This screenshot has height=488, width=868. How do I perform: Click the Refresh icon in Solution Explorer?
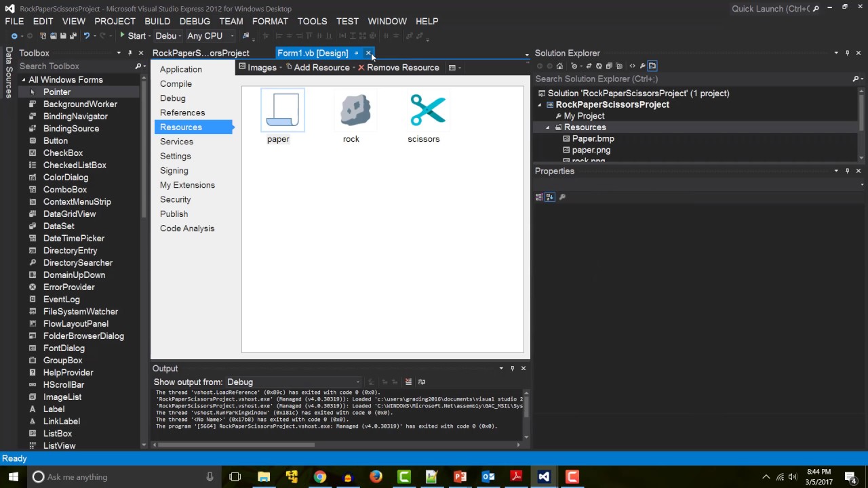(599, 66)
